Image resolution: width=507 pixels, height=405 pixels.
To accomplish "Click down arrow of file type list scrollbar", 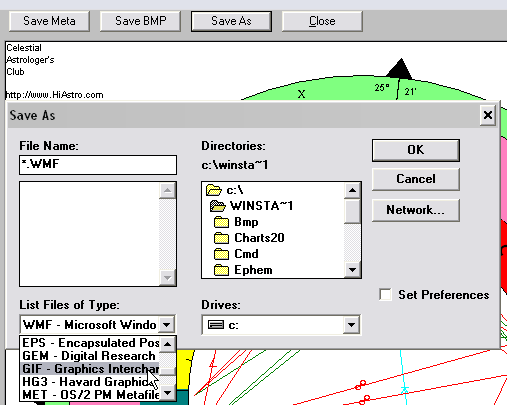I will (x=168, y=393).
